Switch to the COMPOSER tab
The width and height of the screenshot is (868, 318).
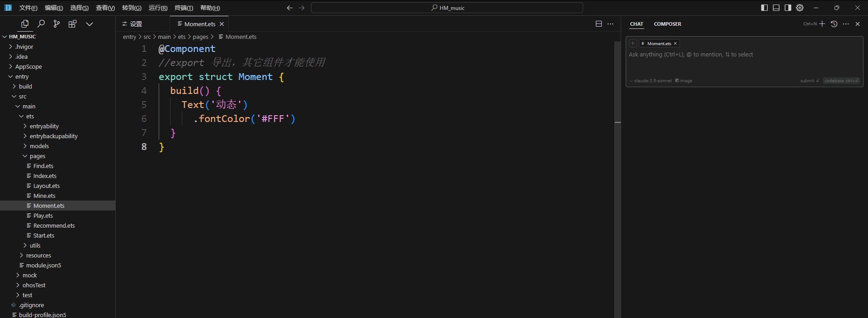(667, 24)
